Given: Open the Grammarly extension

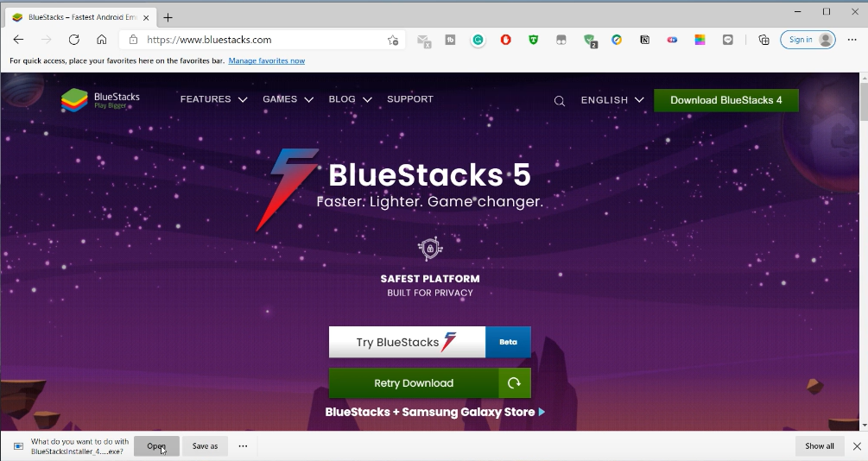Looking at the screenshot, I should click(478, 40).
